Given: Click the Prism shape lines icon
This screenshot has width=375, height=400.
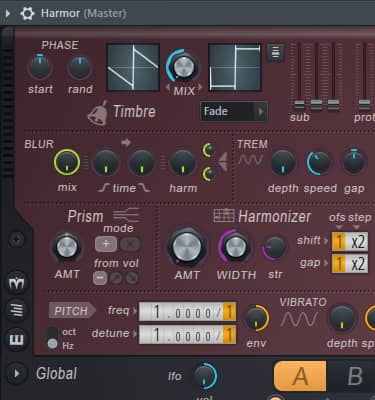Looking at the screenshot, I should (126, 215).
